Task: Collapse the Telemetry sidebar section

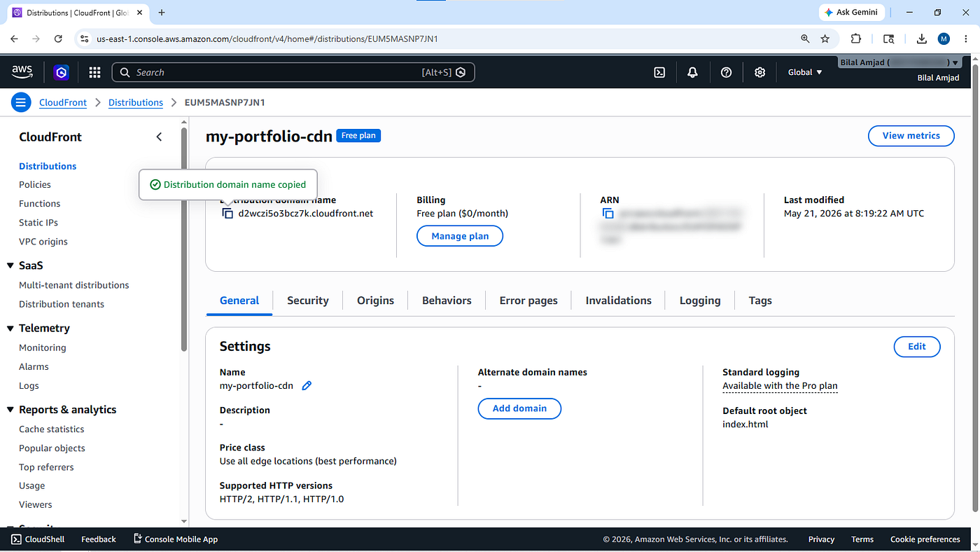Action: coord(10,328)
